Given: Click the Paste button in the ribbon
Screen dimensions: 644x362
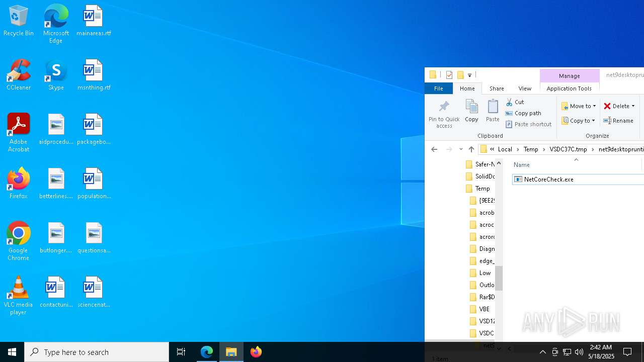Looking at the screenshot, I should [x=493, y=111].
